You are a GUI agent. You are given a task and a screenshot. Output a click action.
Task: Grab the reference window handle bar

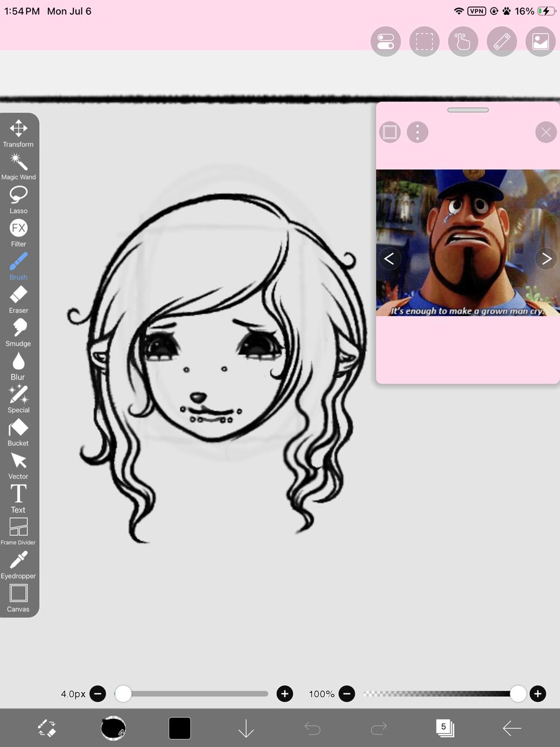[x=468, y=110]
